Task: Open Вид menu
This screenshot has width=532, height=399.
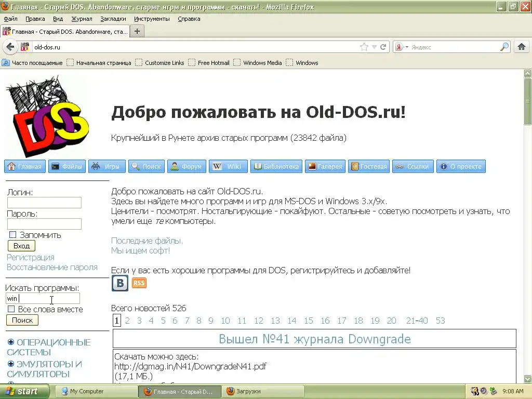Action: pos(58,19)
